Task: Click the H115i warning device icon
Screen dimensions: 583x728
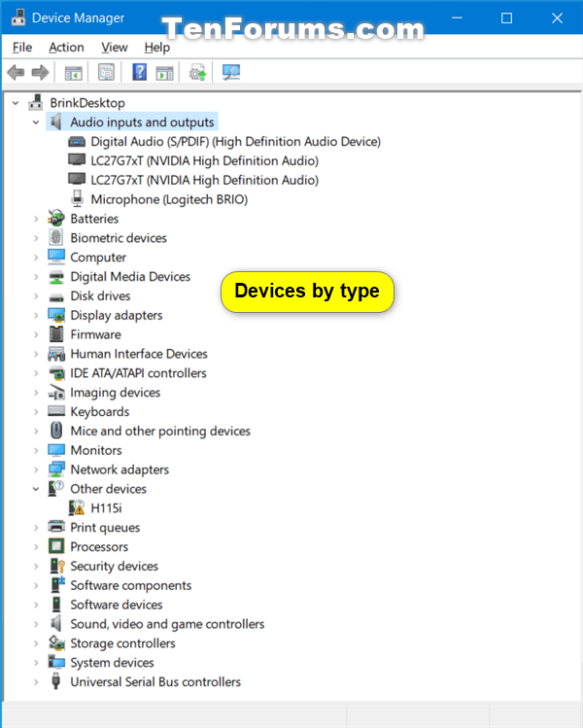Action: [77, 508]
